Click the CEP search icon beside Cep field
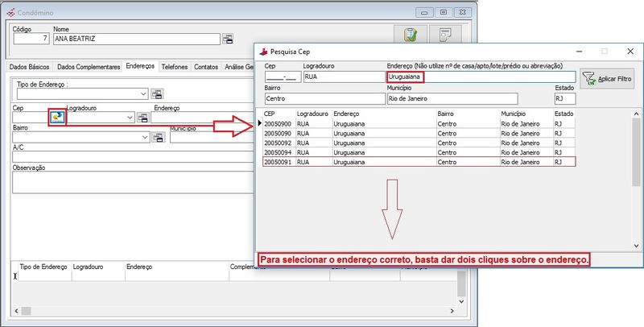Screen dimensions: 644x327 point(56,118)
